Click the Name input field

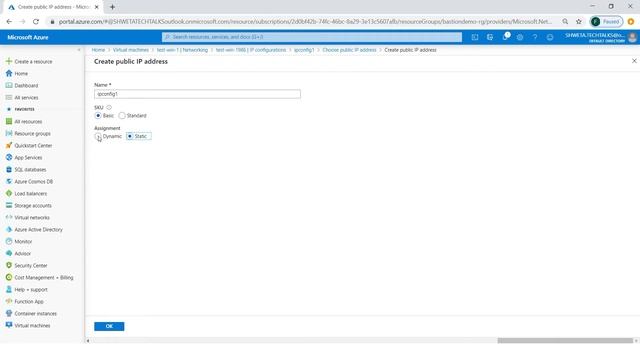click(x=197, y=94)
